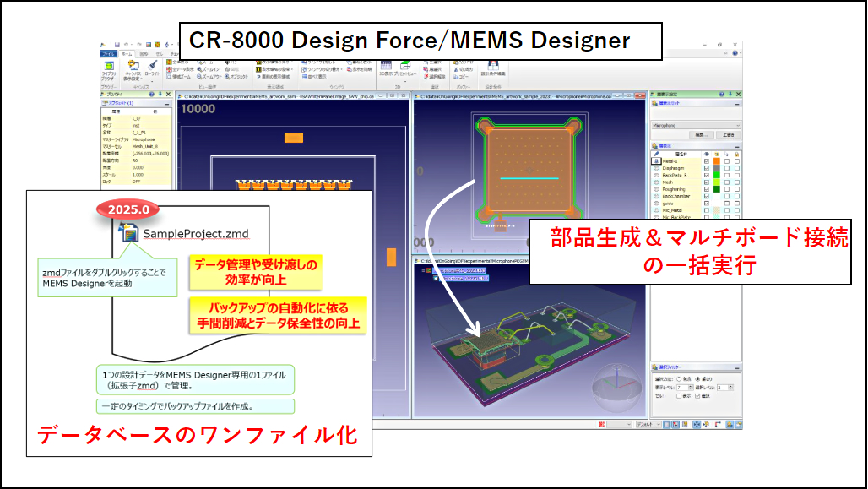Click the layer icon beside Diaphragm row
Screen dimensions: 868x489
pyautogui.click(x=657, y=168)
